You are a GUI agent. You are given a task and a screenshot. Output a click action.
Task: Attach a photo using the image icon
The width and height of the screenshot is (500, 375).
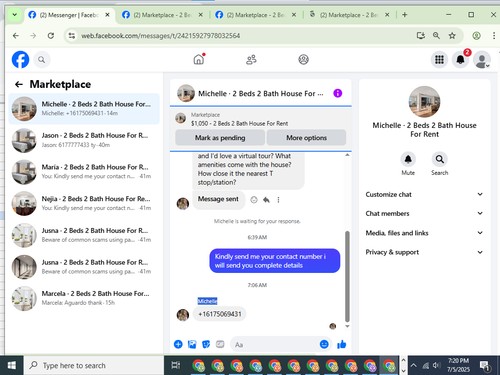tap(192, 344)
